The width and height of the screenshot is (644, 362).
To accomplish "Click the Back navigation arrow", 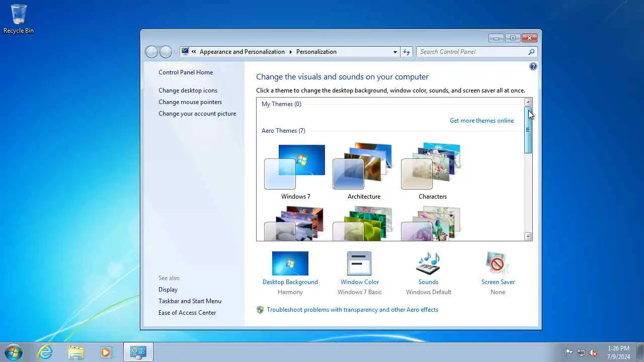I will click(151, 52).
